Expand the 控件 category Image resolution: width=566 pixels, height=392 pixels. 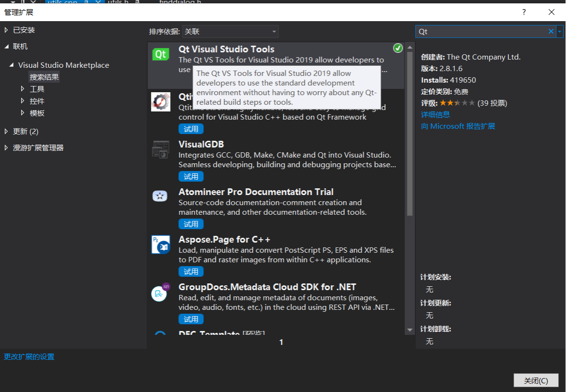point(23,100)
